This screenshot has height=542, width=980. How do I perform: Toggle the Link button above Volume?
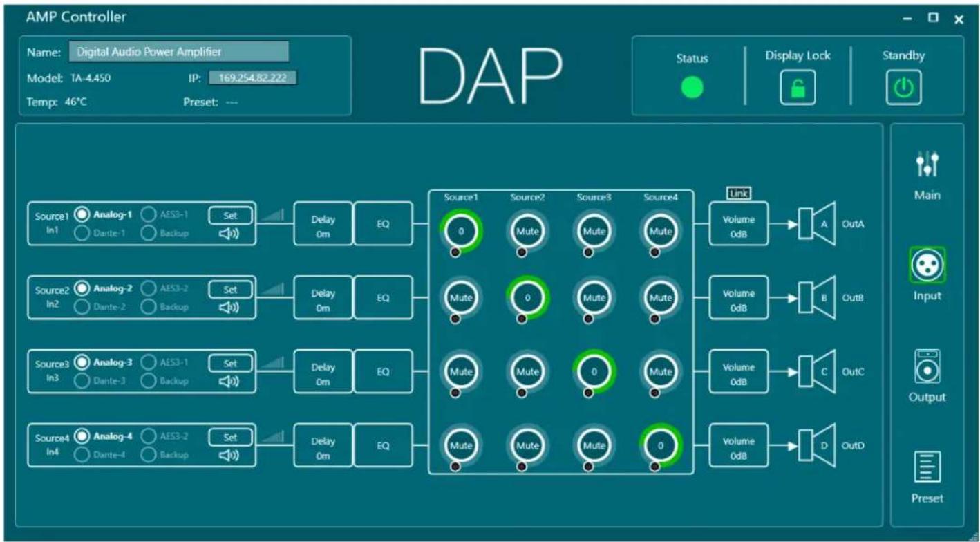coord(738,194)
